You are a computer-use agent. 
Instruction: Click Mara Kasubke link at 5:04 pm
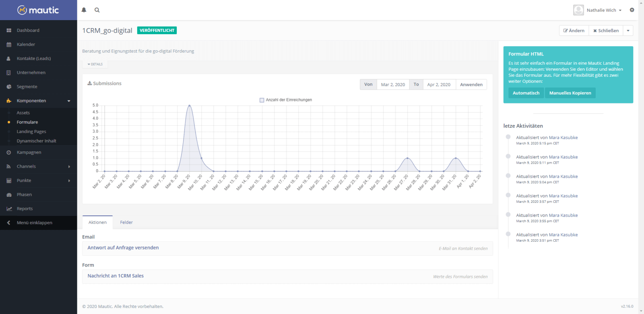[x=563, y=176]
